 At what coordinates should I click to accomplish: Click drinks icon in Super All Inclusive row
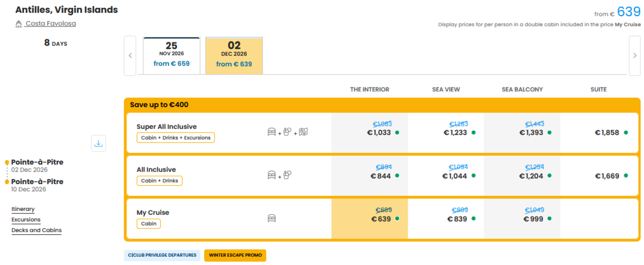coord(287,132)
